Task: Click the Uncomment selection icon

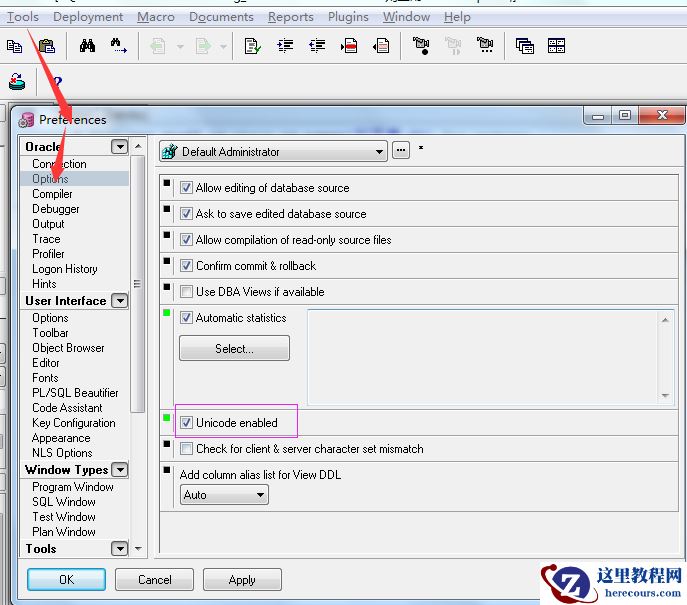Action: (381, 46)
